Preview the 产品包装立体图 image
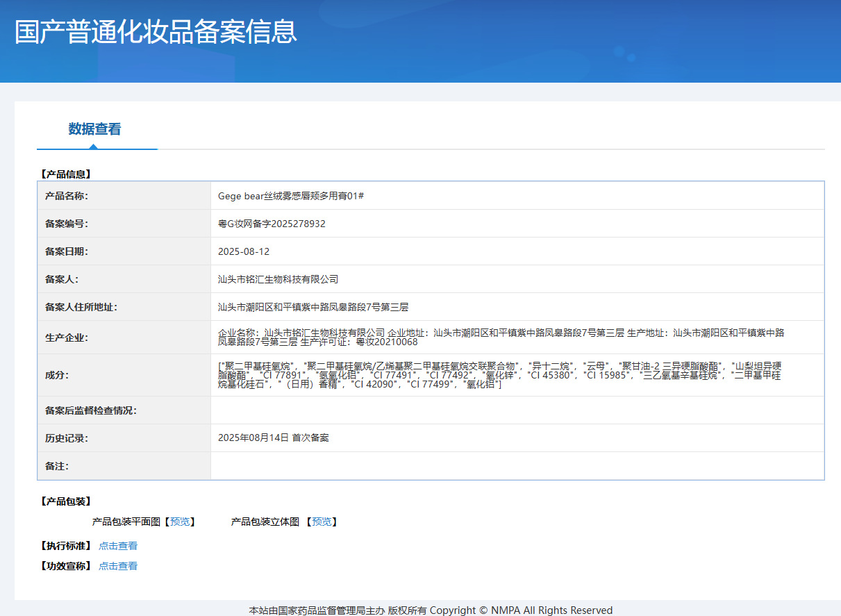 click(322, 522)
